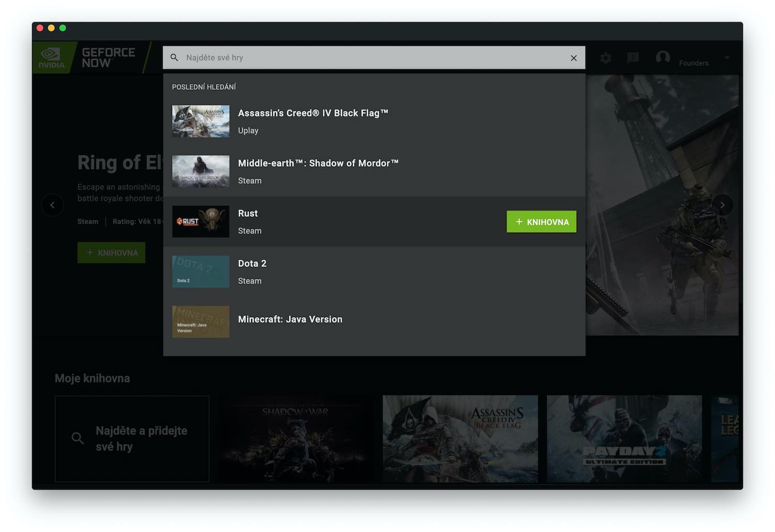Screen dimensions: 775x532
Task: Click the yellow minimize window button
Action: 51,28
